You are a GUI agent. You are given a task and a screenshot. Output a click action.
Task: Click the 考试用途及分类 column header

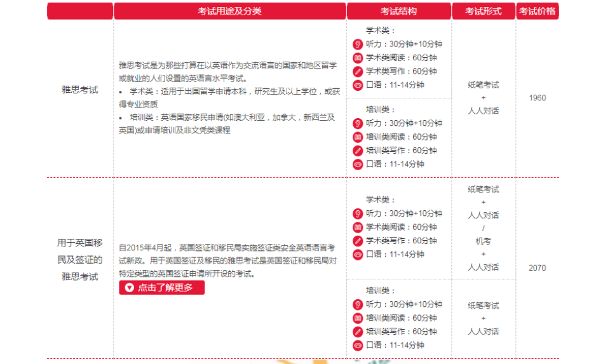(x=229, y=11)
